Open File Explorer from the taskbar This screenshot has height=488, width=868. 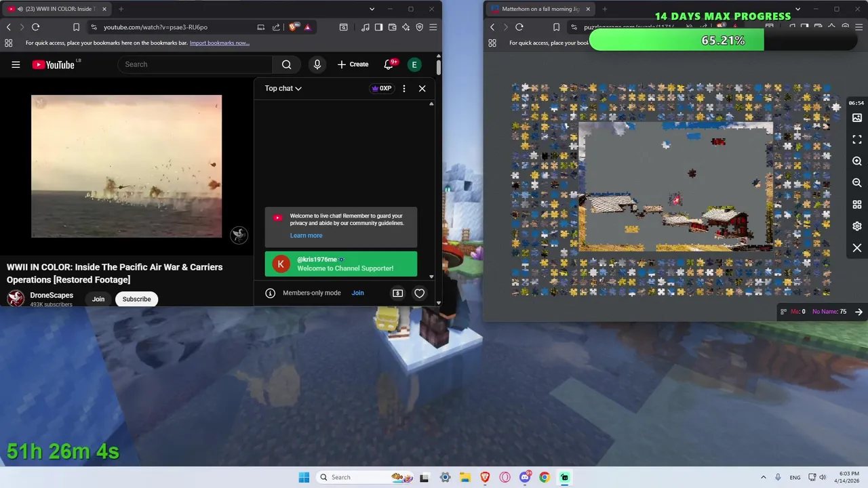click(465, 477)
